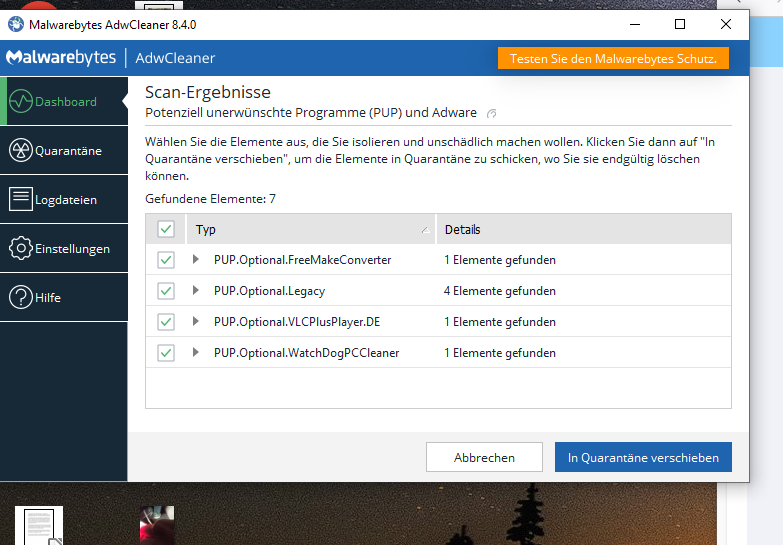Click the AdwCleaner header text
Screen dimensions: 783x545
[x=175, y=58]
